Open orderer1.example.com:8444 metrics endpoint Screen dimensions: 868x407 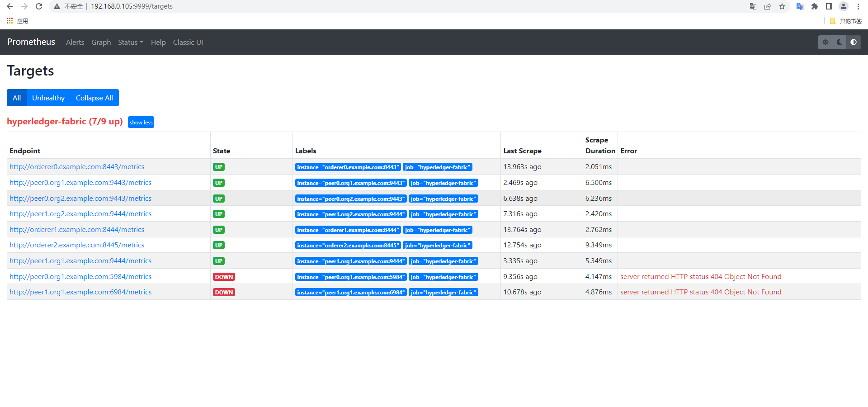pos(77,230)
